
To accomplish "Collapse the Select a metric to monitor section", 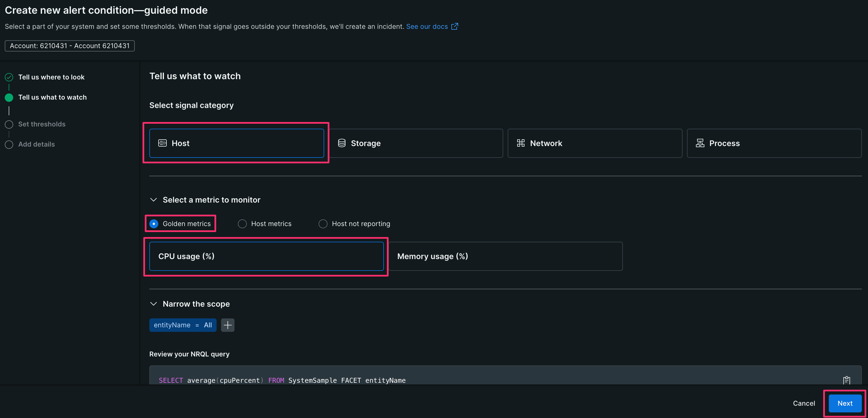I will coord(154,199).
